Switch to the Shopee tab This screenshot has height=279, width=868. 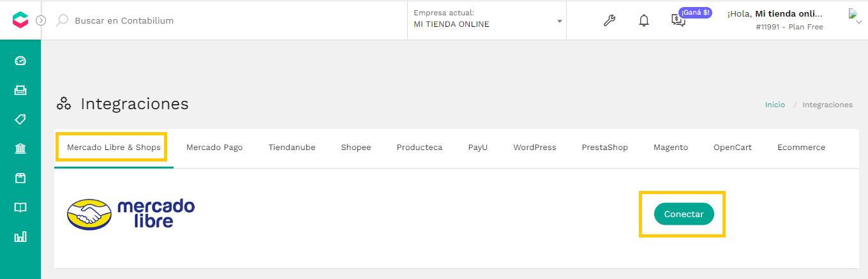[355, 147]
